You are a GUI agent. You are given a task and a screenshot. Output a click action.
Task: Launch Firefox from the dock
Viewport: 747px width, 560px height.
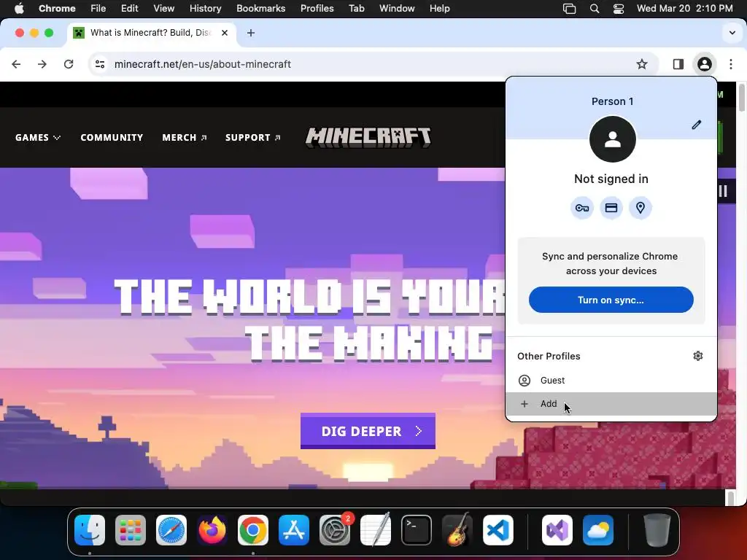click(212, 530)
